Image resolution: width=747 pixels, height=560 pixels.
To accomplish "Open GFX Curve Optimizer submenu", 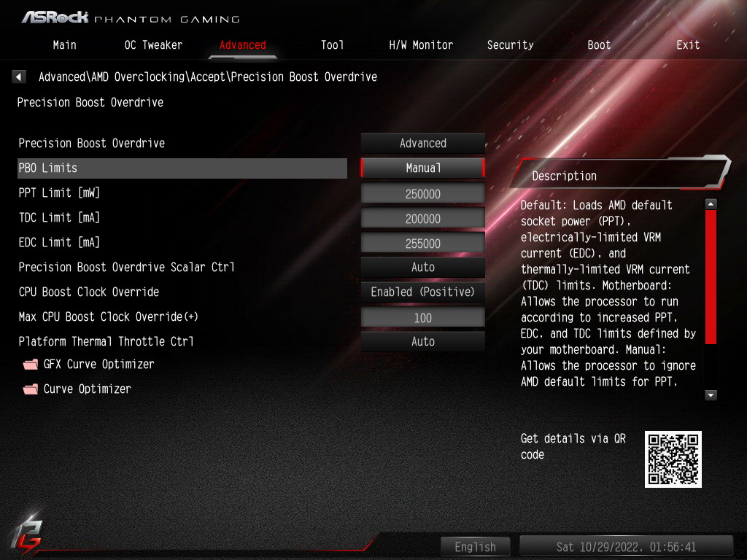I will click(98, 365).
